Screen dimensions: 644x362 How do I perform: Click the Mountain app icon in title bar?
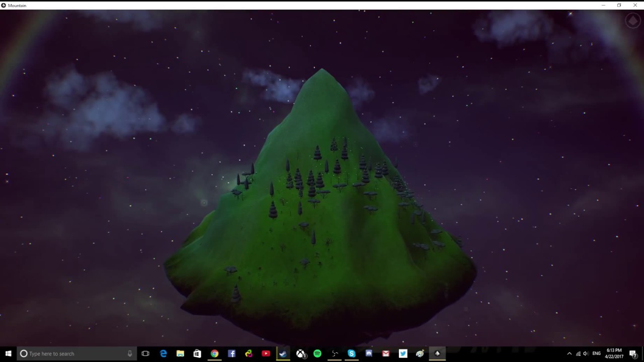(4, 6)
